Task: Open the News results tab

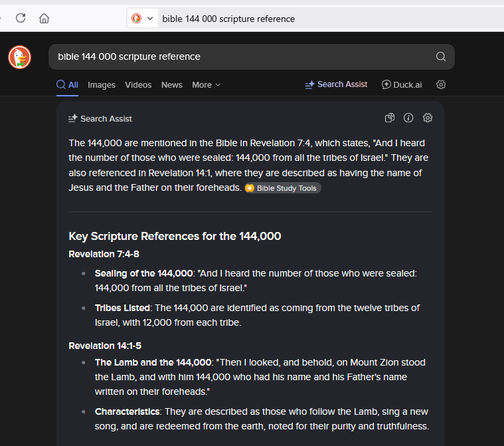Action: 171,85
